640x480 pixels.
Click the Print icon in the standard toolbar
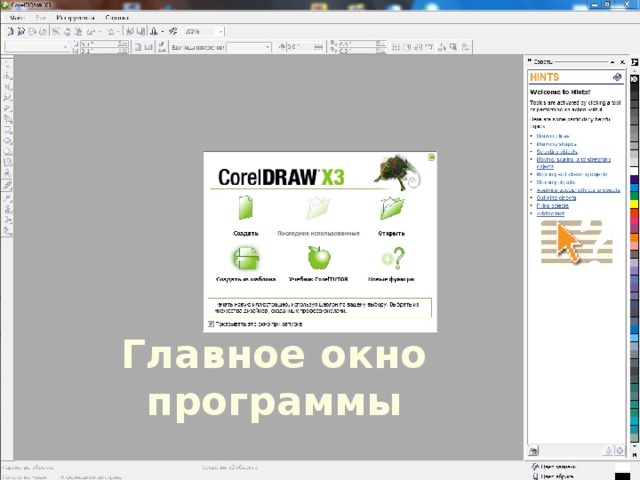pos(43,31)
